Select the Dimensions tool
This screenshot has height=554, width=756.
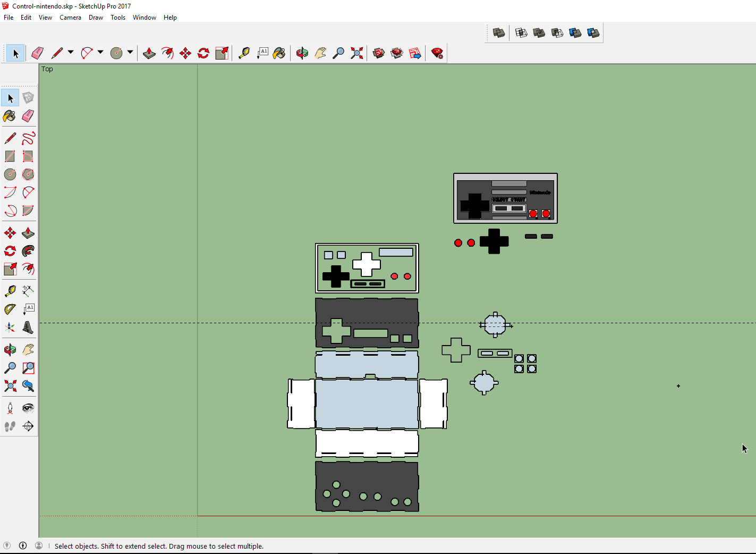[28, 291]
